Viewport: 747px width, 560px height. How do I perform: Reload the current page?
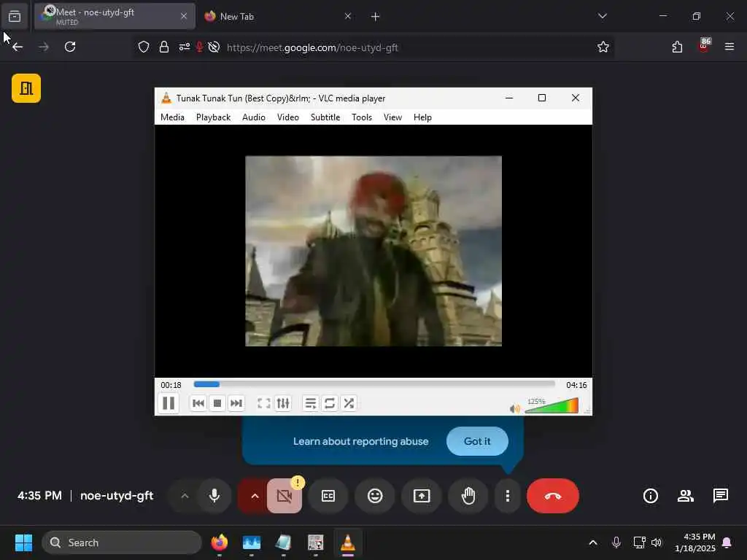70,47
